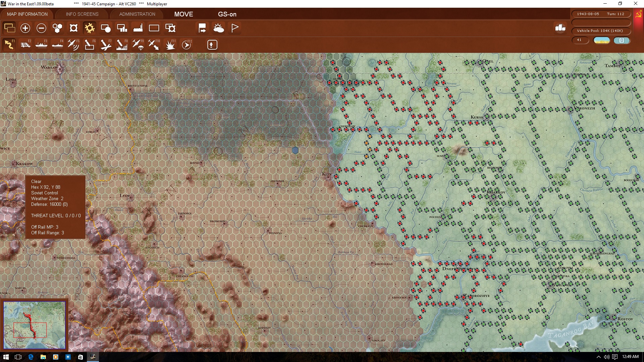Select Bomb city mode (F8)

[x=122, y=45]
